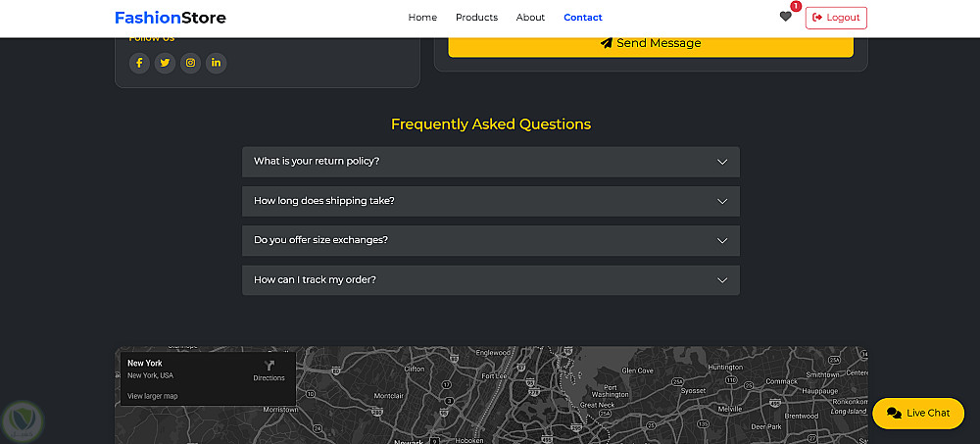Start a Live Chat
Image resolution: width=980 pixels, height=444 pixels.
[x=918, y=413]
